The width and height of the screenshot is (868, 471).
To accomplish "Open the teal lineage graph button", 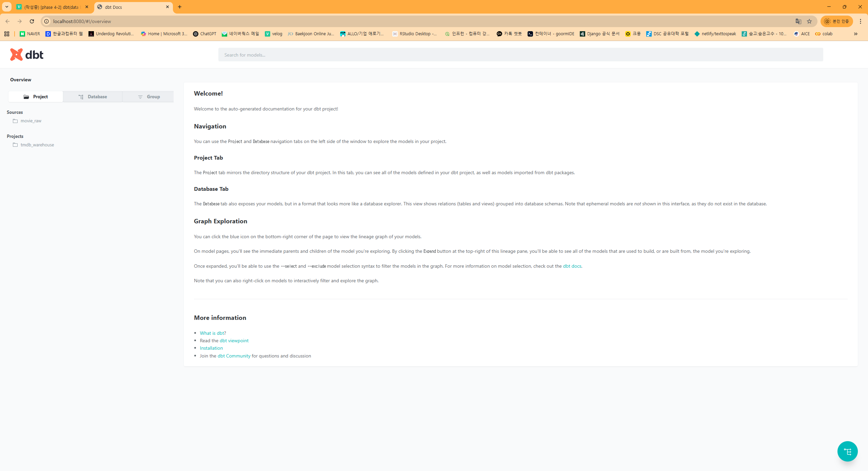I will click(847, 451).
